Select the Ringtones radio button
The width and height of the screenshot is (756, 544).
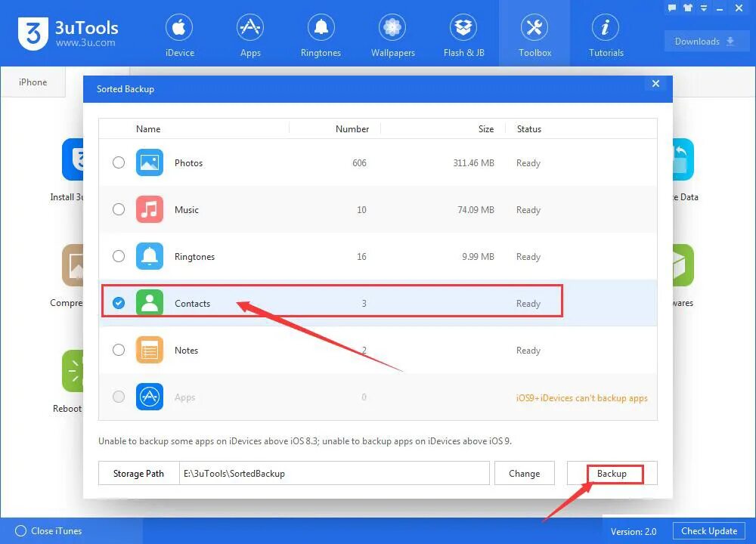click(x=119, y=256)
